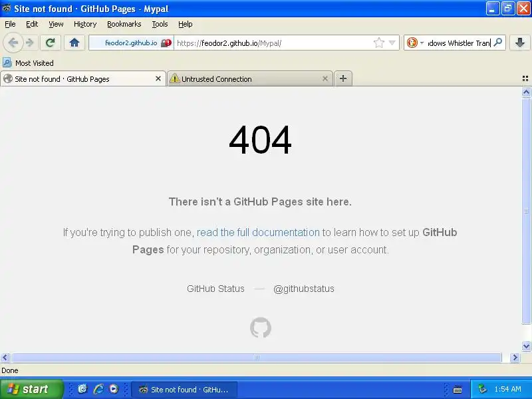Click the horizontal scrollbar right arrow
Viewport: 532px width, 399px height.
pos(515,357)
